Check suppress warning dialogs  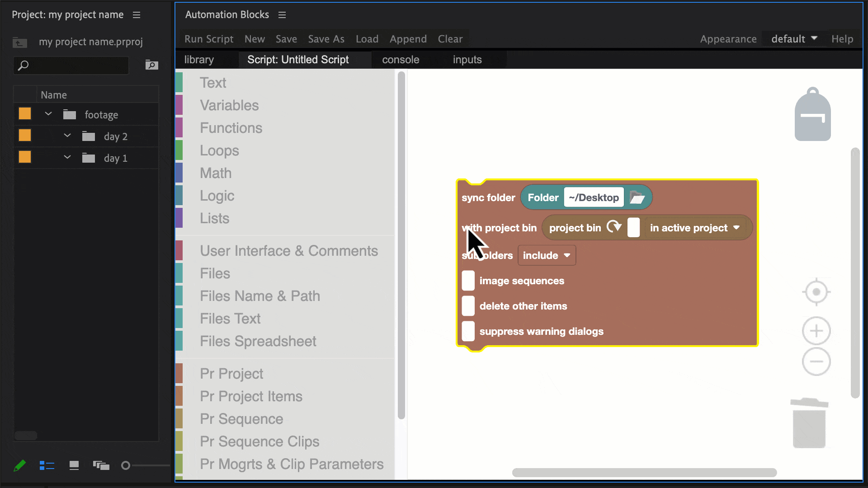coord(468,331)
